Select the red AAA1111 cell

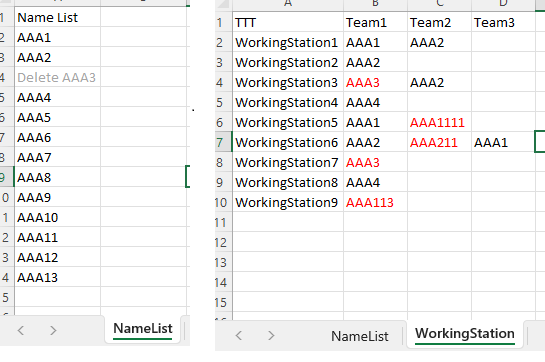(439, 122)
